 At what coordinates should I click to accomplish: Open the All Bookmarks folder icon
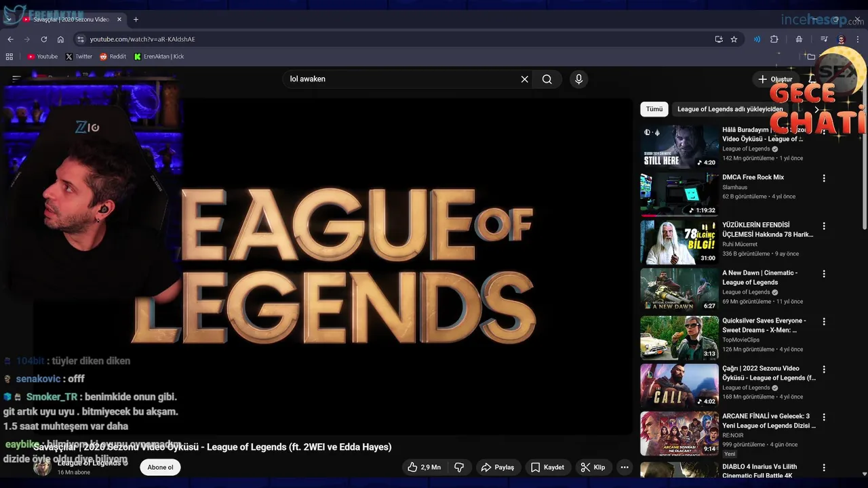[811, 56]
